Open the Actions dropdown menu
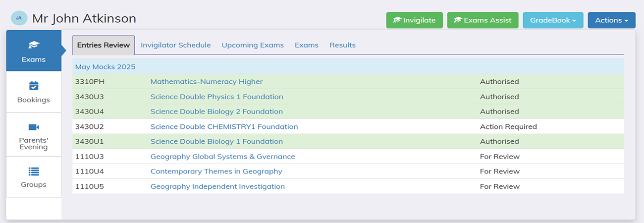The image size is (644, 223). (611, 20)
